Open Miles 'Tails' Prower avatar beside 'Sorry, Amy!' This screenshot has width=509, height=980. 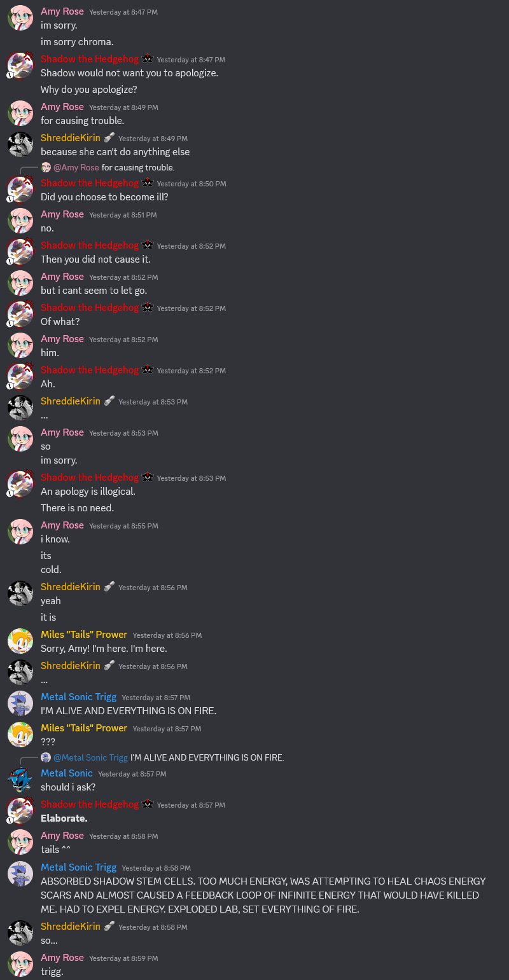[20, 642]
